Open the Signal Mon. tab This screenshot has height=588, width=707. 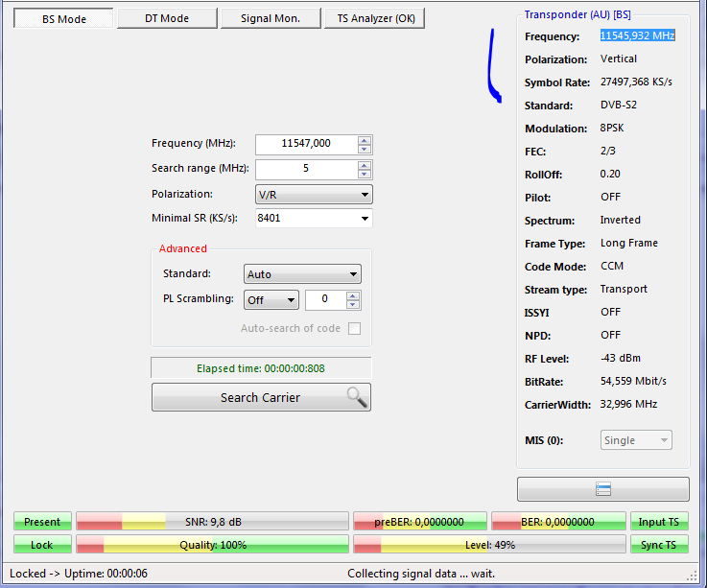[270, 18]
